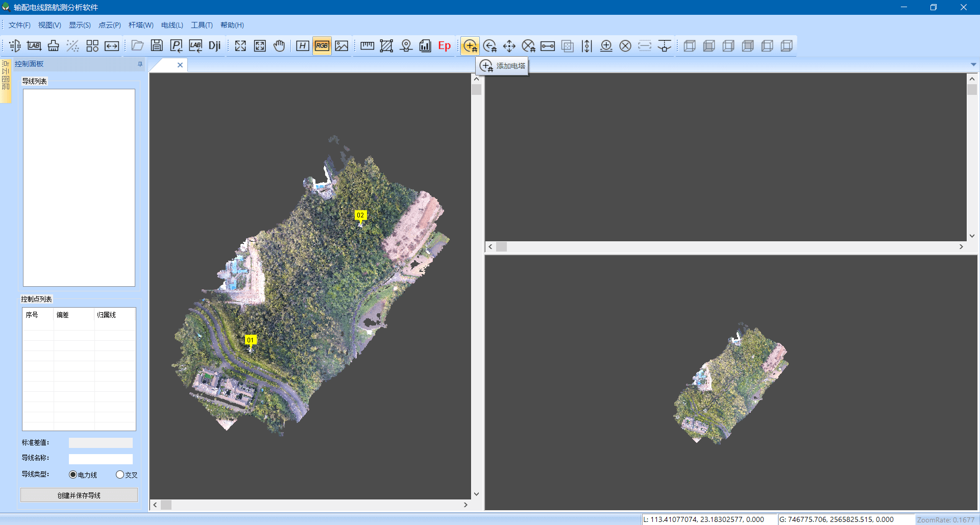Open the 杆塔(W) menu

point(141,25)
